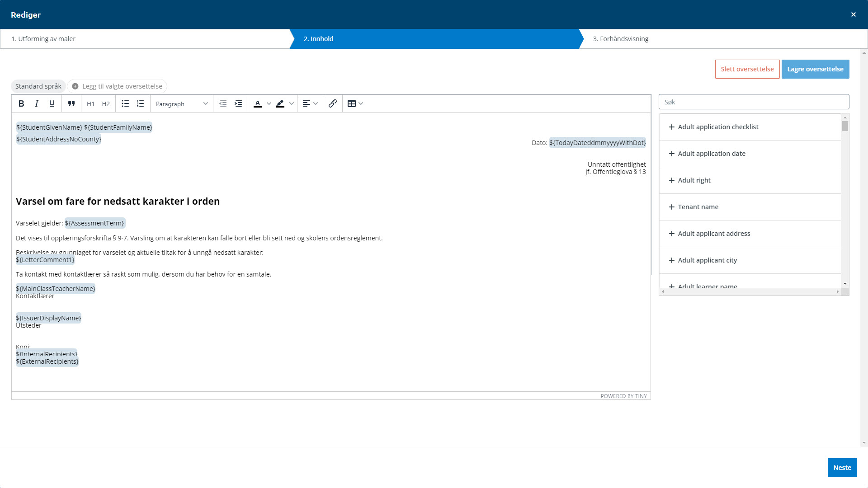Open the text alignment dropdown

tap(310, 103)
